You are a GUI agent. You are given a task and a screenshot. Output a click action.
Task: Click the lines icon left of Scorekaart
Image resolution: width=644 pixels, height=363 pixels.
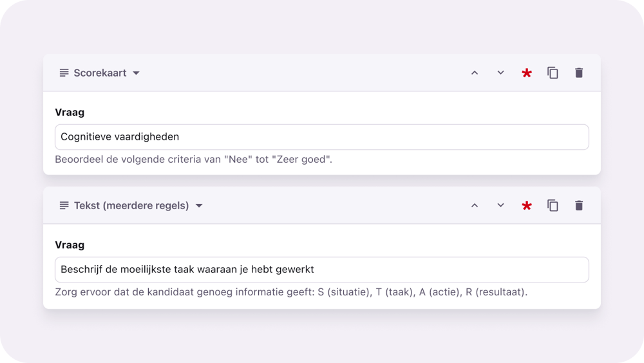click(64, 73)
